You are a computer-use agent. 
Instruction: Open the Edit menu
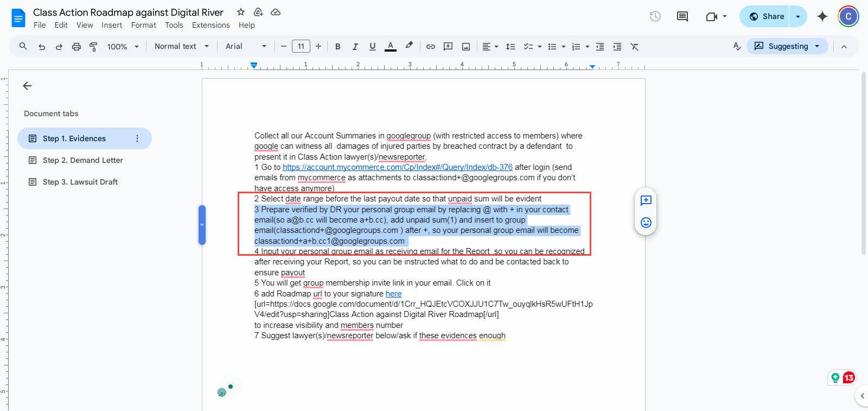point(61,25)
